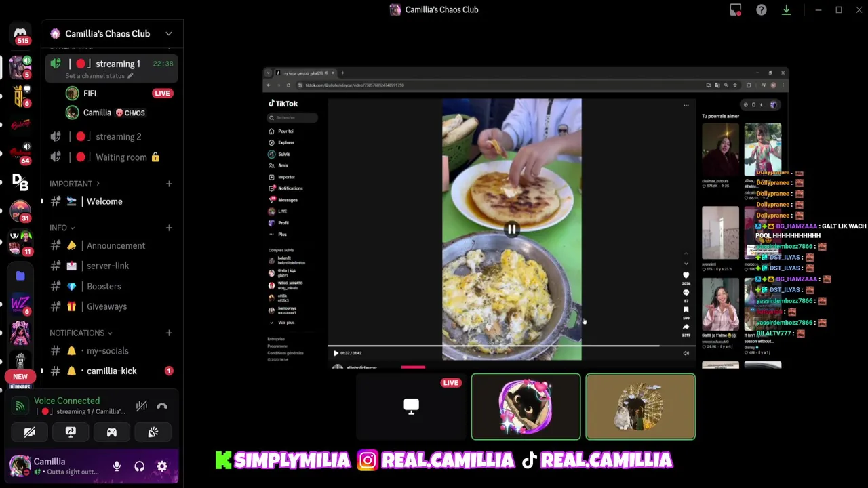Open the comments icon on TikTok video
This screenshot has width=868, height=488.
tap(686, 293)
